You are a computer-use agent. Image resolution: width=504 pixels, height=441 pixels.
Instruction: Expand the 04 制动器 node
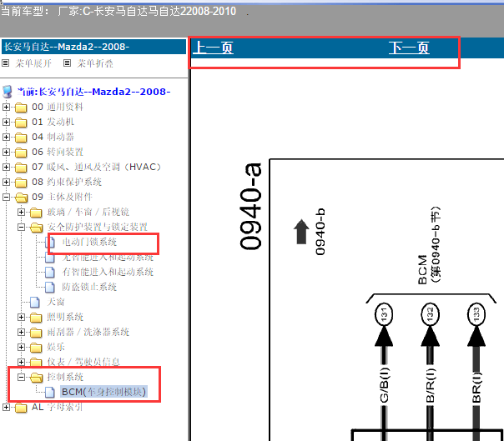(6, 138)
